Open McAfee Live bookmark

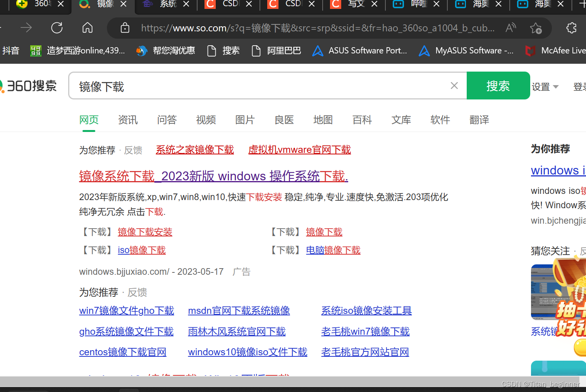coord(555,51)
